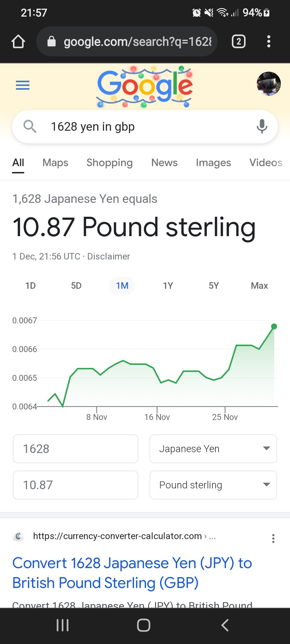Screen dimensions: 290x644
Task: Switch chart range to 5D
Action: pos(76,286)
